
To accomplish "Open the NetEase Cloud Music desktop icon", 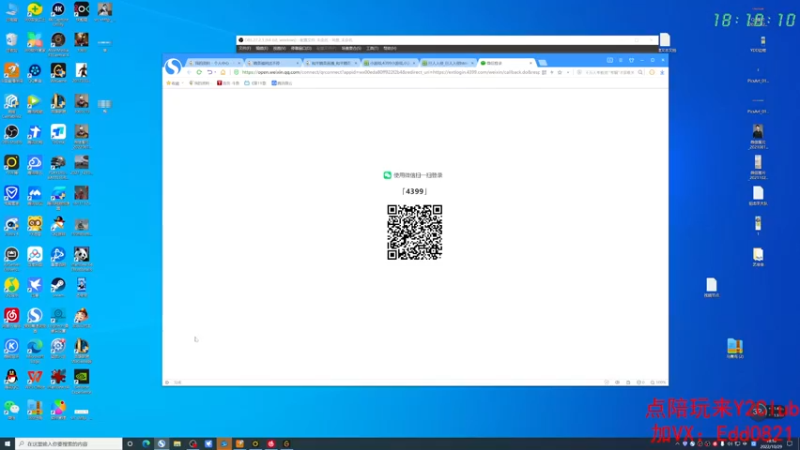I will point(11,316).
